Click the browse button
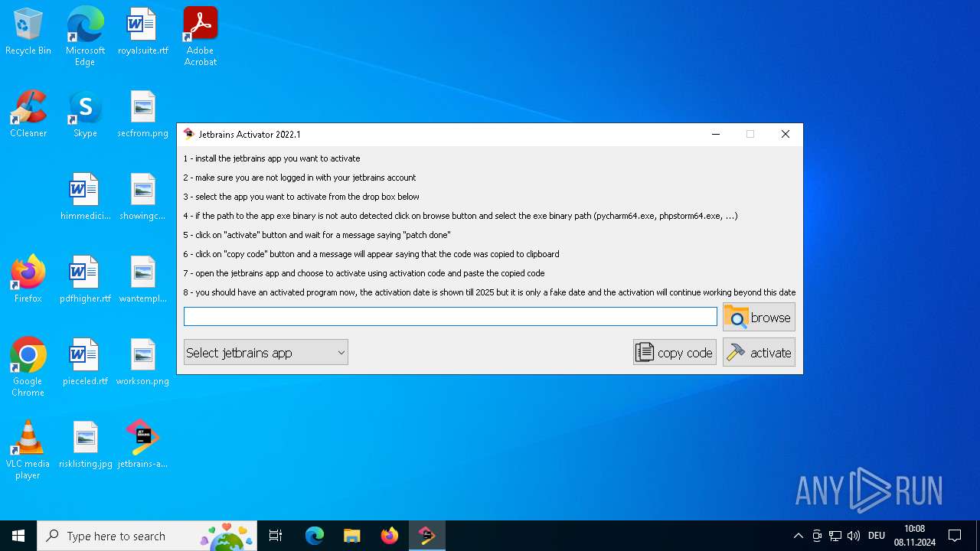This screenshot has width=980, height=551. click(x=759, y=317)
